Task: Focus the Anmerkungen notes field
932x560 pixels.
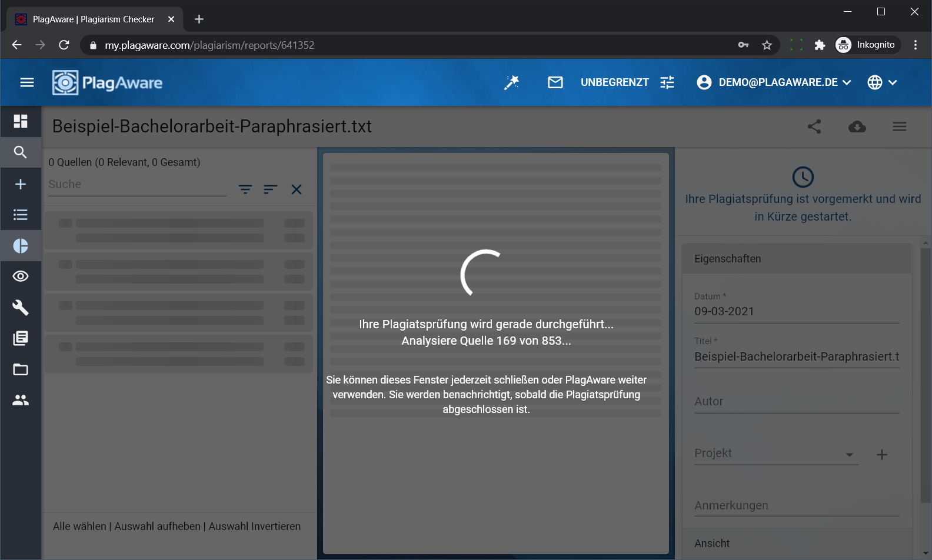Action: tap(797, 506)
